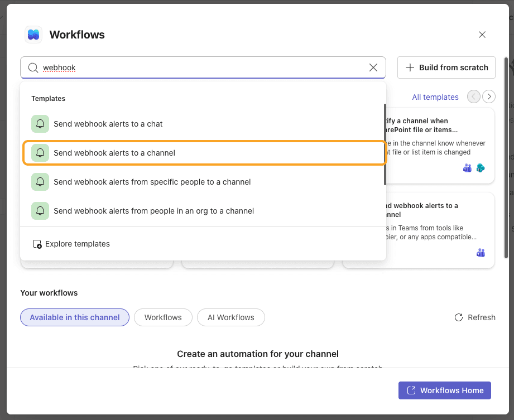Go to previous templates page arrow

[x=473, y=96]
